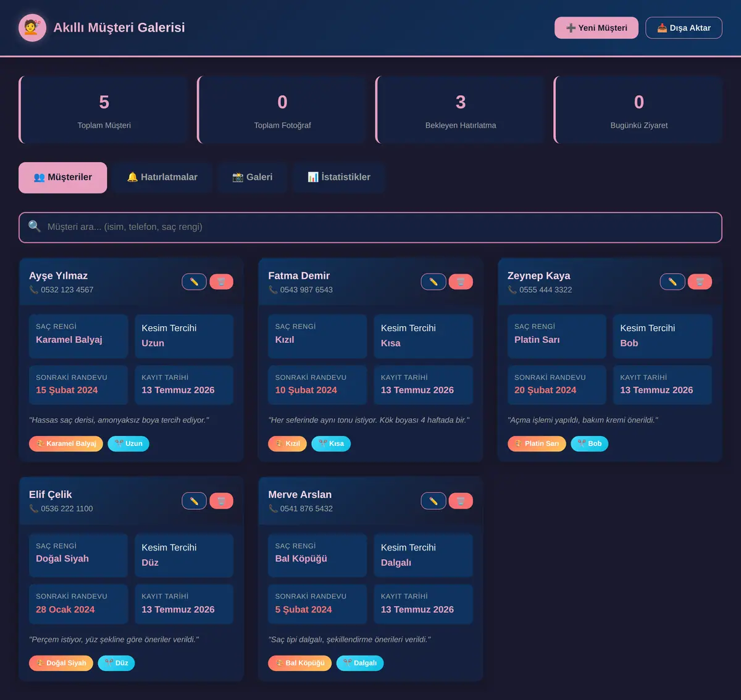The width and height of the screenshot is (741, 700).
Task: Focus the Müşteri ara search field
Action: point(371,227)
